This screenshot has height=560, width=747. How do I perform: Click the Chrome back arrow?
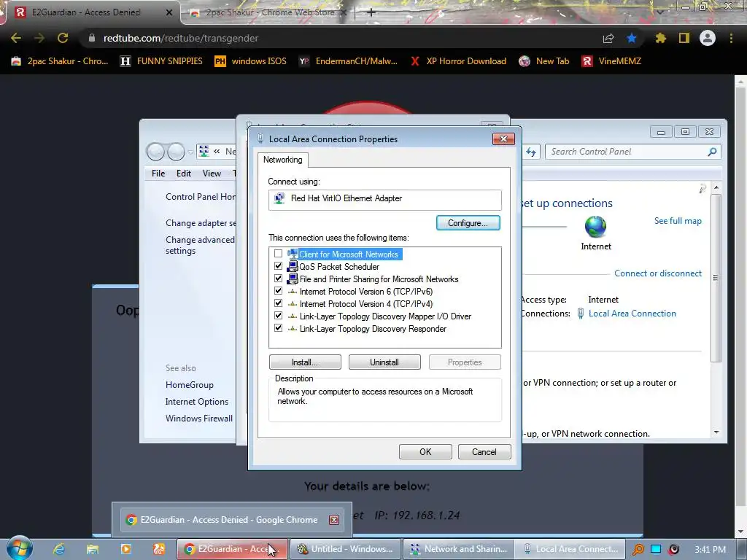click(x=16, y=38)
